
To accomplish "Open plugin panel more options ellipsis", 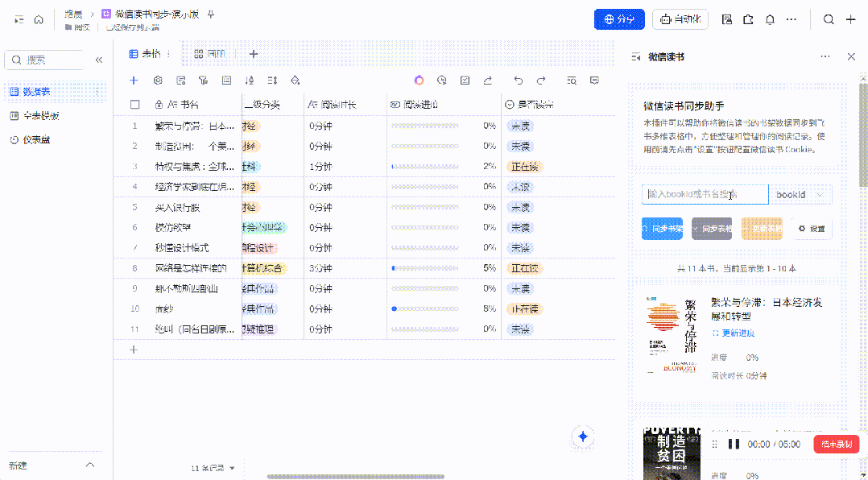I will pyautogui.click(x=825, y=57).
